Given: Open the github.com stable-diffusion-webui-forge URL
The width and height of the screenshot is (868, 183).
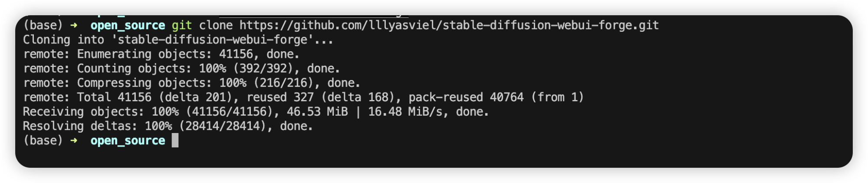Looking at the screenshot, I should tap(449, 26).
